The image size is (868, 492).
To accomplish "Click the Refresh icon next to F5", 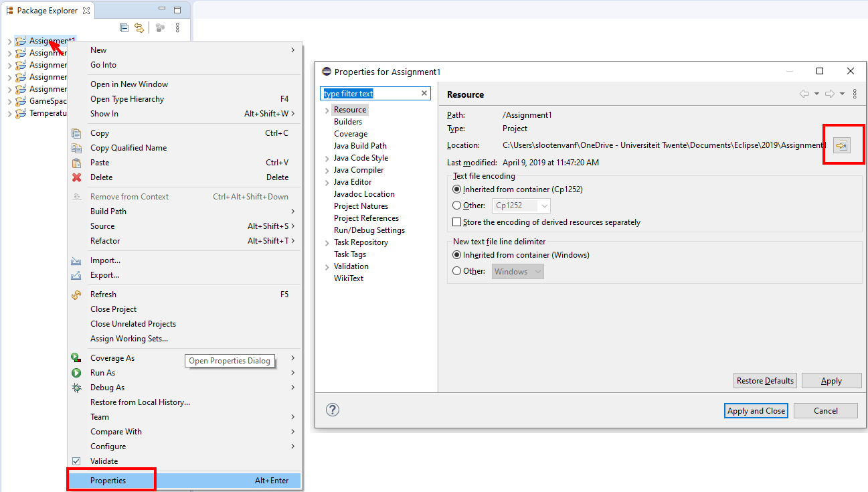I will point(76,294).
